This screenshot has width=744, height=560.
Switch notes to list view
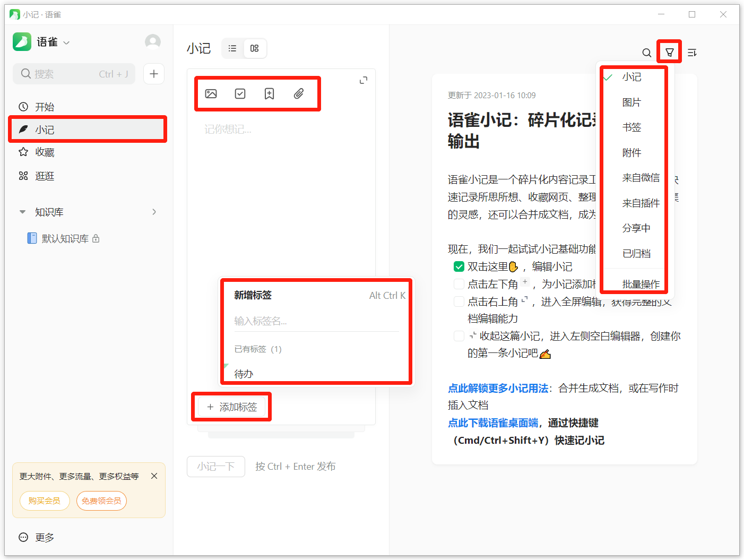[232, 48]
